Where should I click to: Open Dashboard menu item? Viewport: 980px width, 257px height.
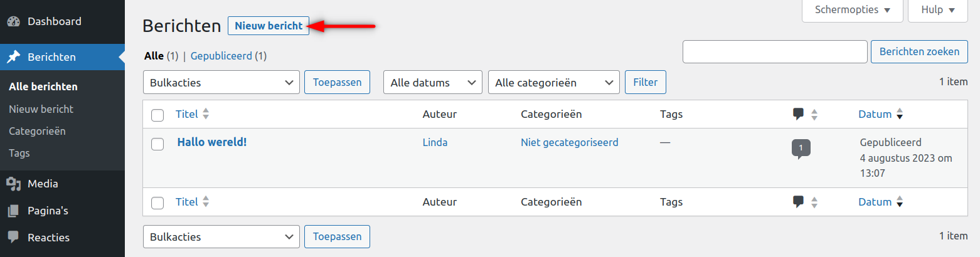63,21
